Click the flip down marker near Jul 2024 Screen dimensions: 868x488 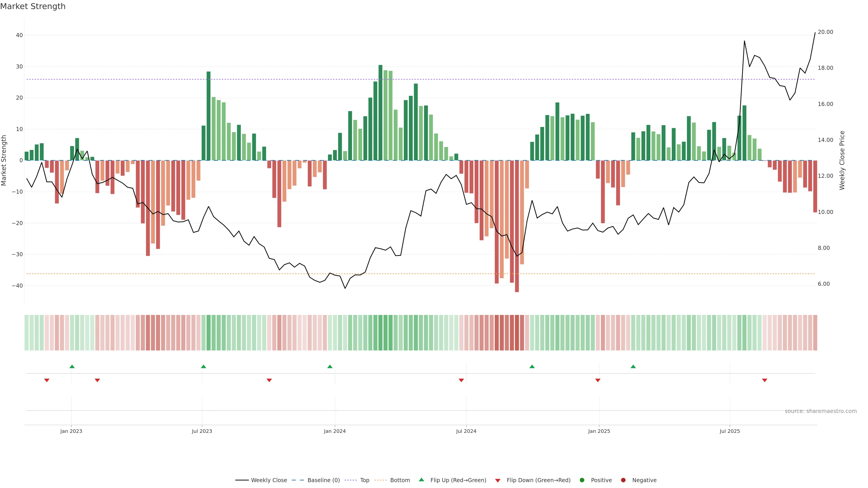click(461, 380)
